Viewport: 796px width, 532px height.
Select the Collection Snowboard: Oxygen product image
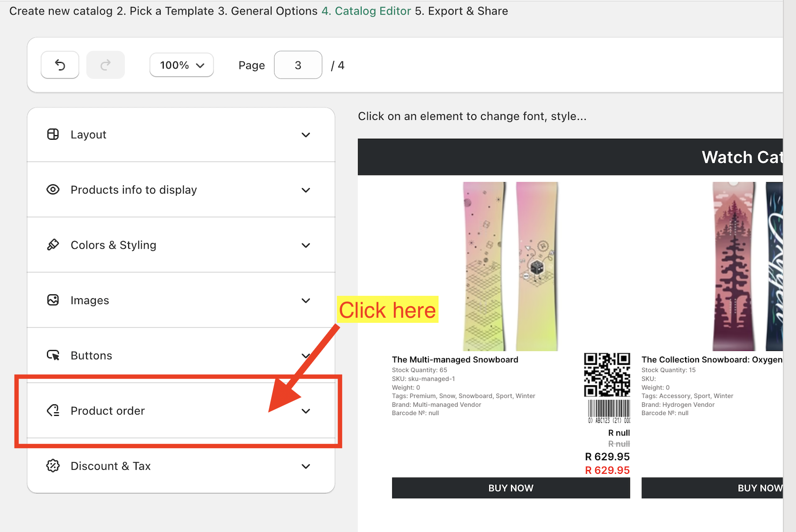click(x=748, y=266)
